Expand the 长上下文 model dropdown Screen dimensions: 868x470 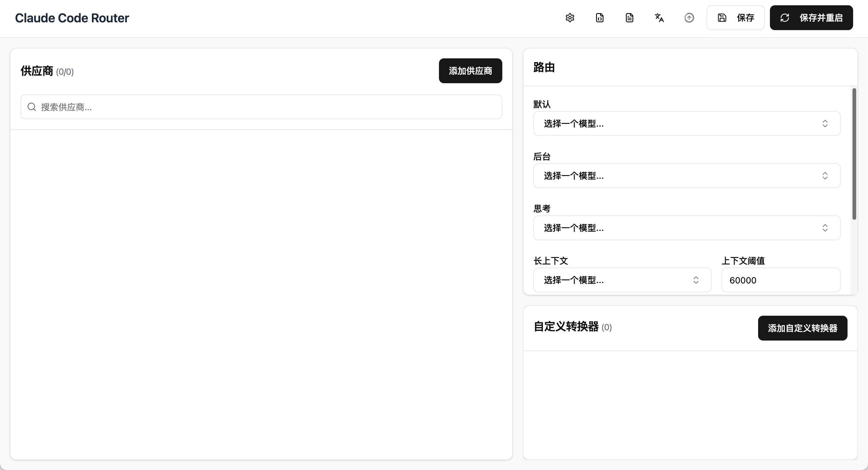(622, 280)
